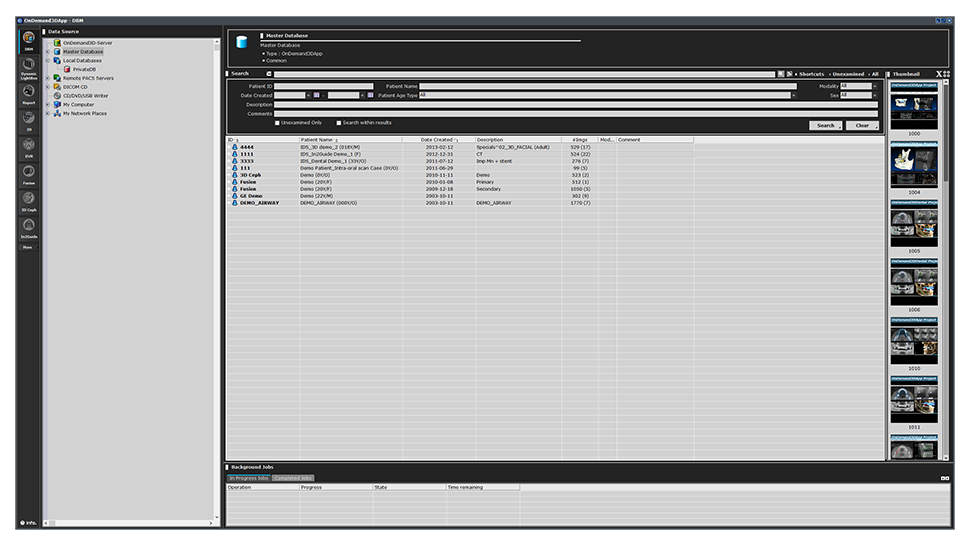Click the second icon left of Shortcuts
Viewport: 965px width, 545px height.
[x=789, y=74]
